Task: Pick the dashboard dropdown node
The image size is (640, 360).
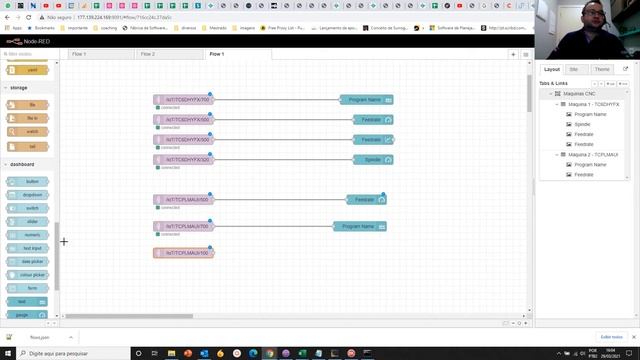Action: click(x=28, y=195)
